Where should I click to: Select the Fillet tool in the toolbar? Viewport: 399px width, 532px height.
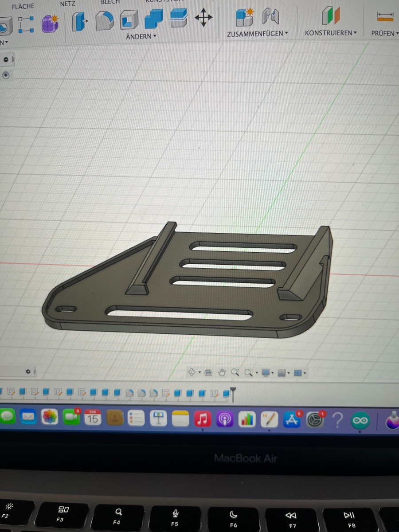(x=105, y=20)
